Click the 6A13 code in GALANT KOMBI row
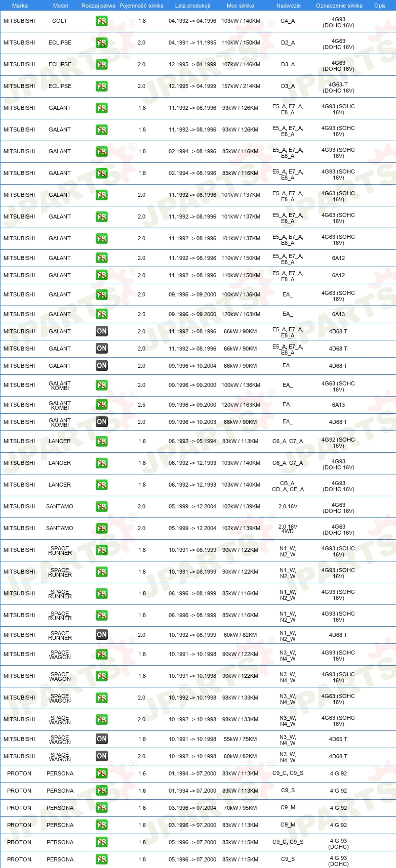 click(338, 405)
